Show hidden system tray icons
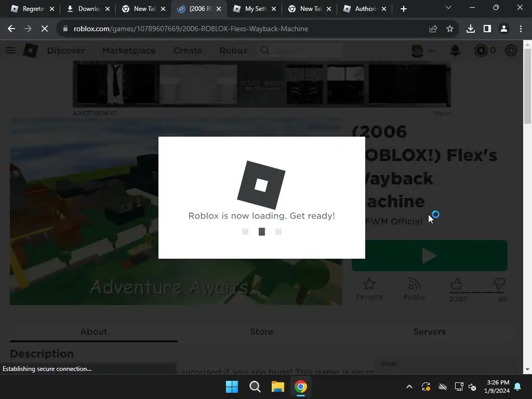 coord(409,387)
